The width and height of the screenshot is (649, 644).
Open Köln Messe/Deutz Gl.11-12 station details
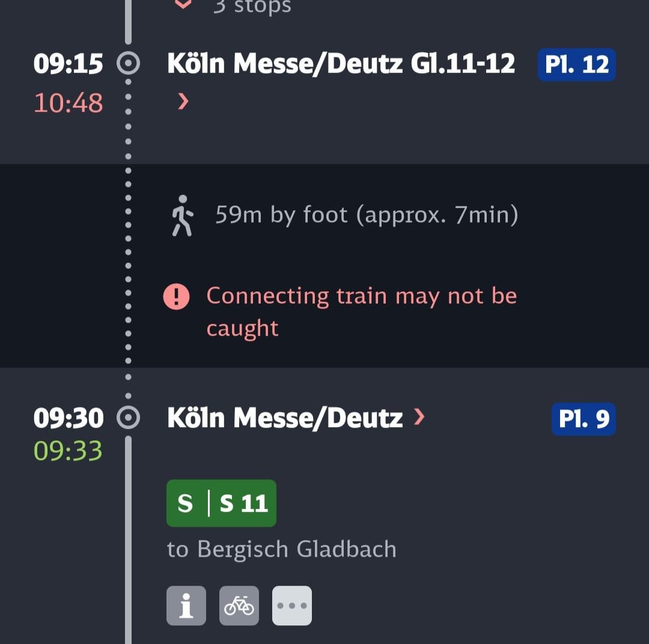pyautogui.click(x=341, y=64)
